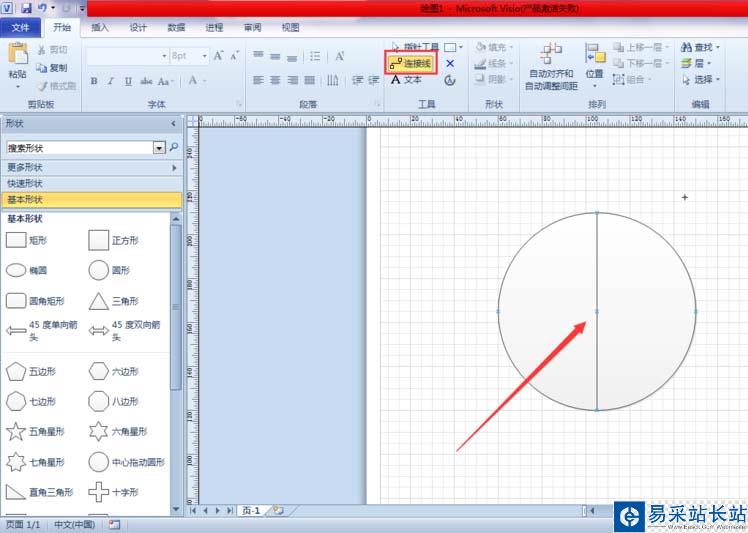Toggle underline formatting
Screen dimensions: 748x533
pos(128,81)
